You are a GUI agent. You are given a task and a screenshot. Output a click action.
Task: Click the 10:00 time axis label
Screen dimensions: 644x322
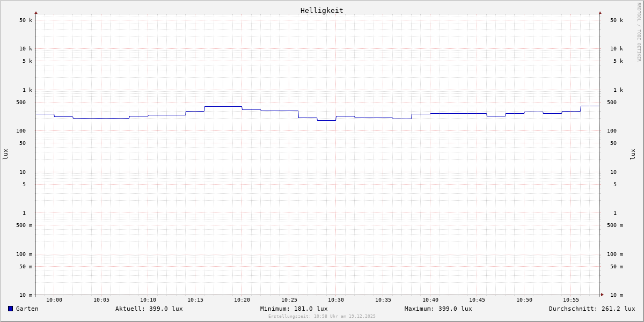pos(54,300)
